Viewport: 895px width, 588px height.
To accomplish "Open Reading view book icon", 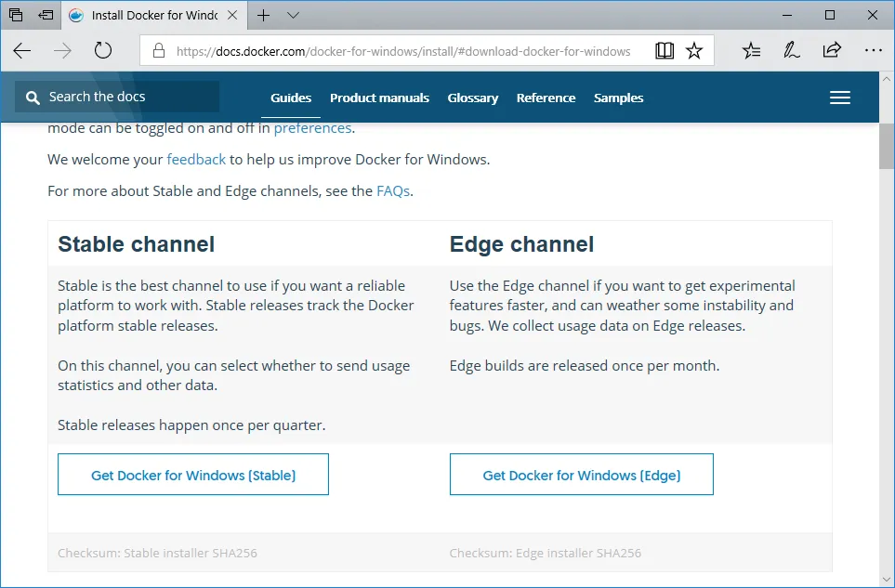I will coord(664,51).
